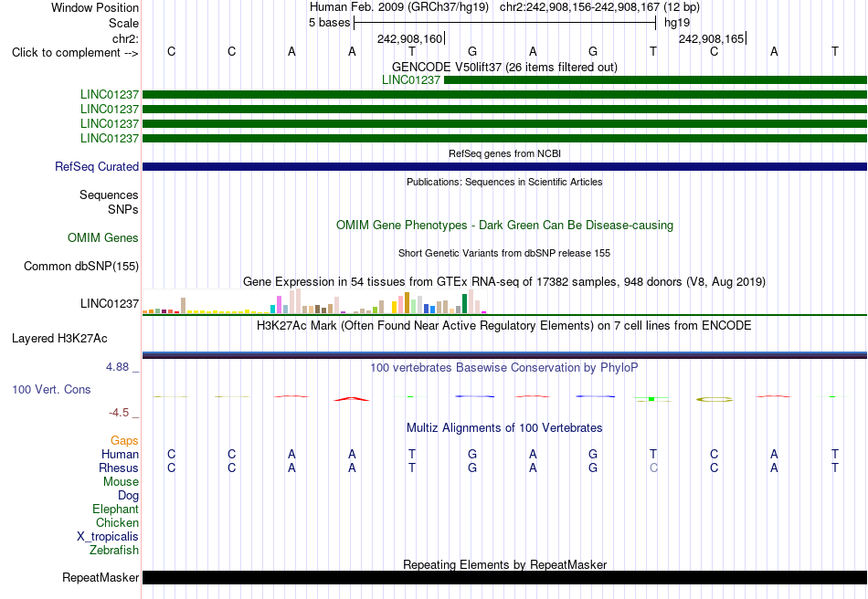Screen dimensions: 868x599
Task: Open 'Short Genetic Variants from dbSNP release 155' title
Action: (504, 253)
